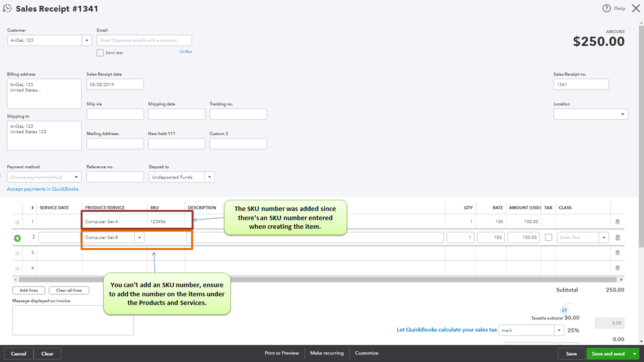
Task: Click the Message displayed on invoice box
Action: (x=73, y=320)
